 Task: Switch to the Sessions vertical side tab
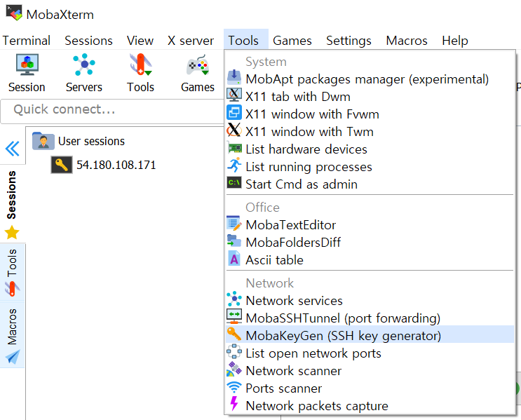(12, 203)
